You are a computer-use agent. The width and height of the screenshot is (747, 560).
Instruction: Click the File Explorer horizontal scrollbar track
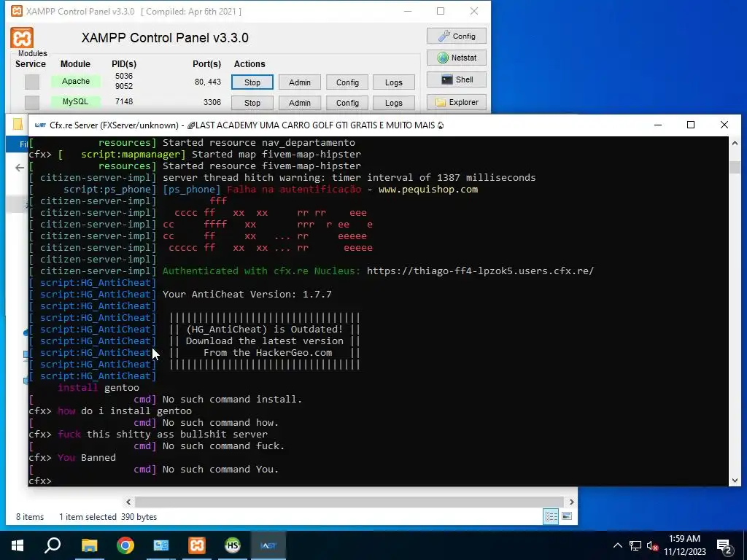pyautogui.click(x=349, y=502)
